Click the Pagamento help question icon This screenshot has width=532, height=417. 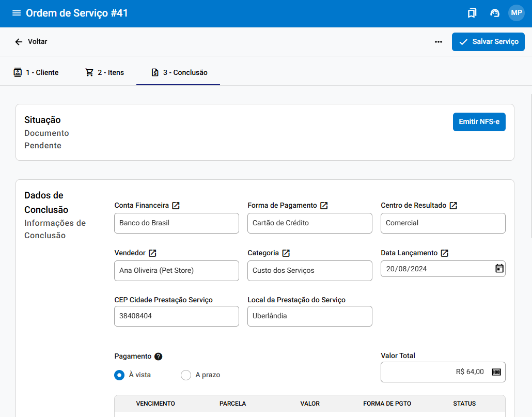click(159, 357)
